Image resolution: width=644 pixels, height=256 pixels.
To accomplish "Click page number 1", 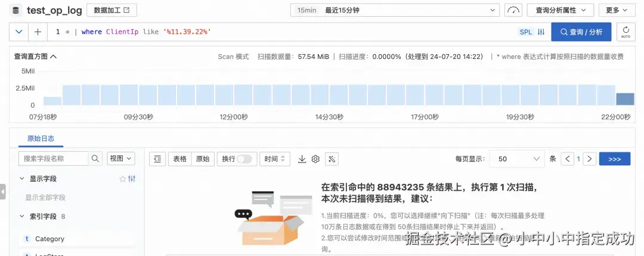I will [x=578, y=159].
